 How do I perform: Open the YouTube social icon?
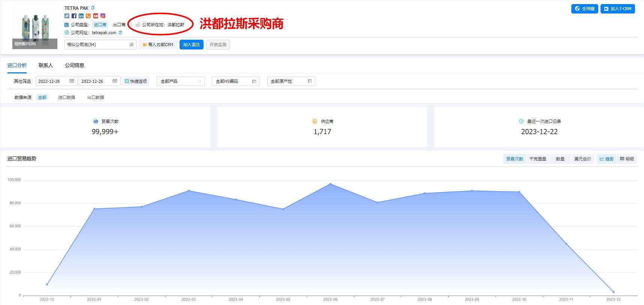[96, 16]
